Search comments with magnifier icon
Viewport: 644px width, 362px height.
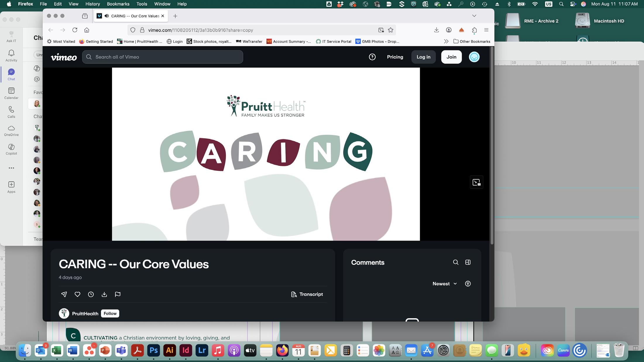click(x=456, y=262)
